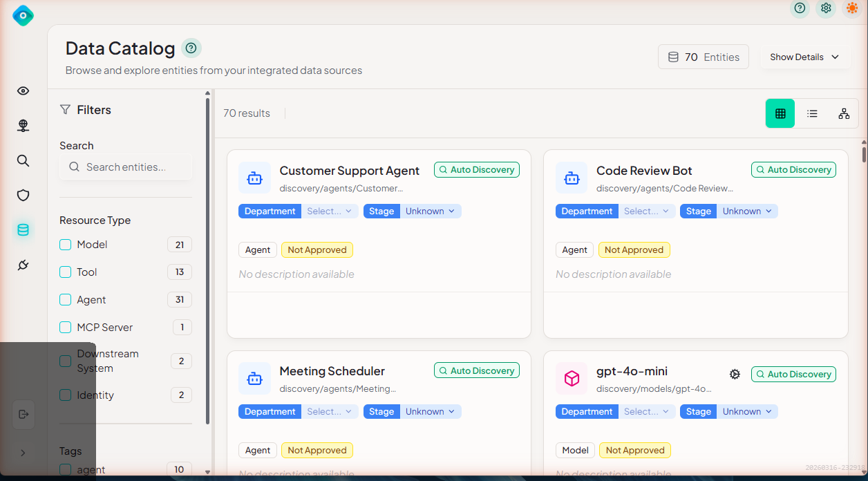Click the magnifier search icon in sidebar
868x481 pixels.
tap(23, 161)
